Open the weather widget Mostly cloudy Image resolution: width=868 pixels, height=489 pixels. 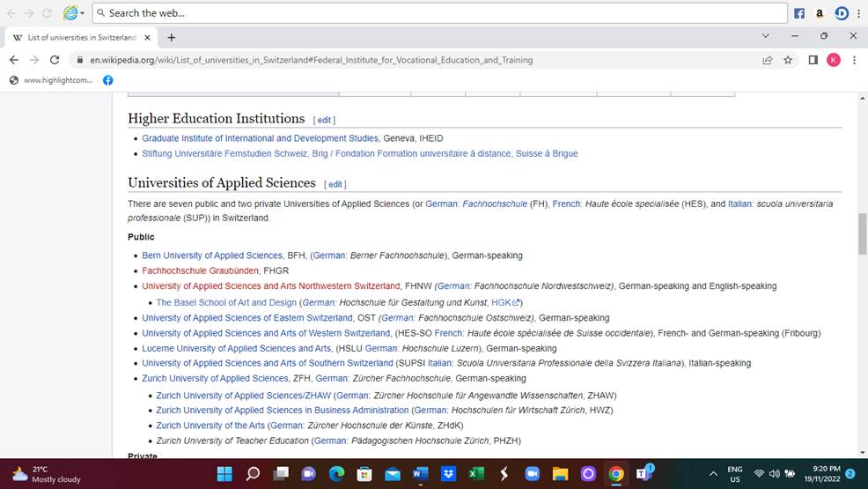point(47,475)
